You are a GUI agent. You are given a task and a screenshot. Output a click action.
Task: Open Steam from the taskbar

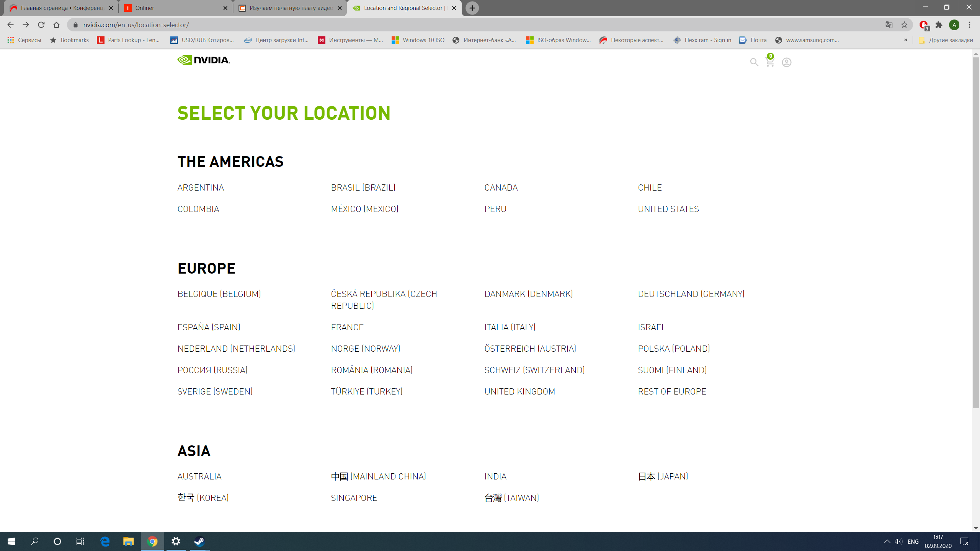199,541
